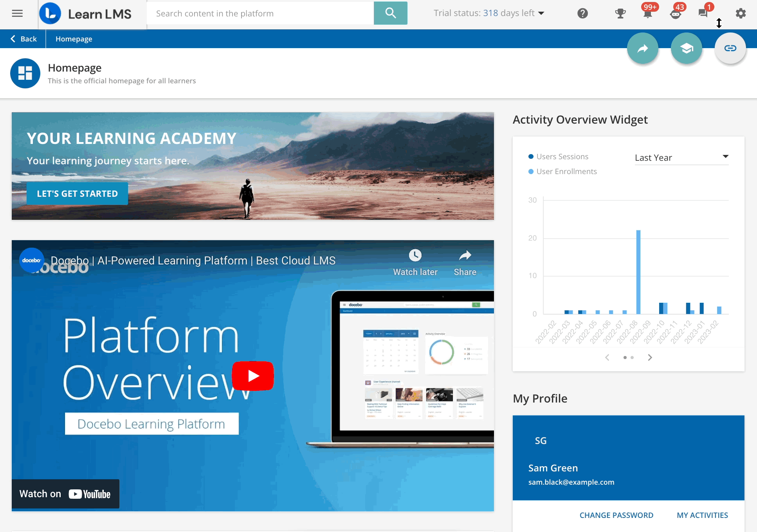
Task: Click the LET'S GET STARTED button
Action: [x=77, y=194]
